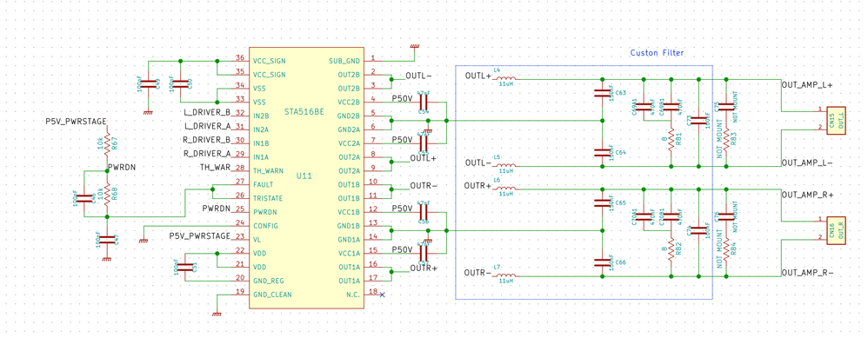868x338 pixels.
Task: Select the R_DRIVER_B net label
Action: click(x=206, y=140)
